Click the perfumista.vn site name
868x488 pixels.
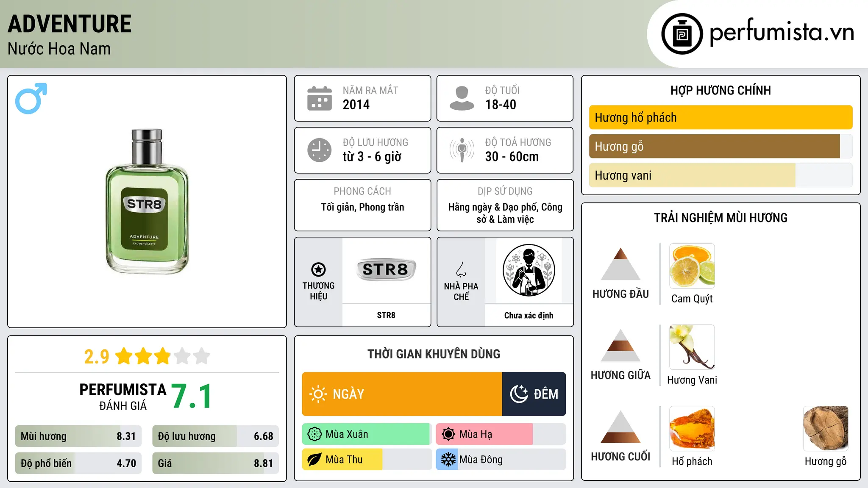[x=782, y=32]
